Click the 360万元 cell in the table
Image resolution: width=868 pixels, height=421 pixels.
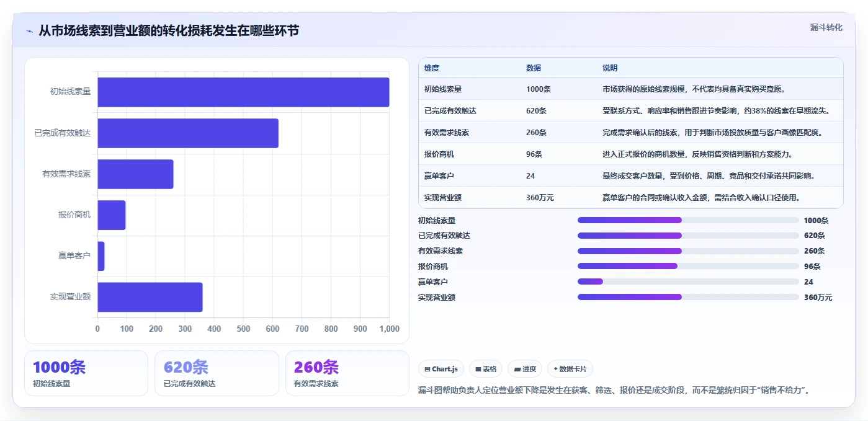[x=540, y=198]
